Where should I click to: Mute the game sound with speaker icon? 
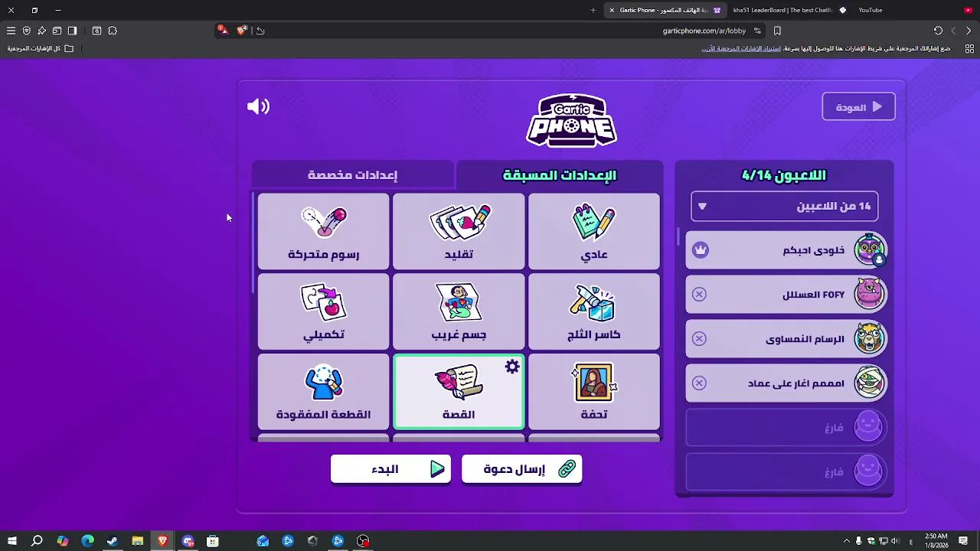tap(258, 106)
